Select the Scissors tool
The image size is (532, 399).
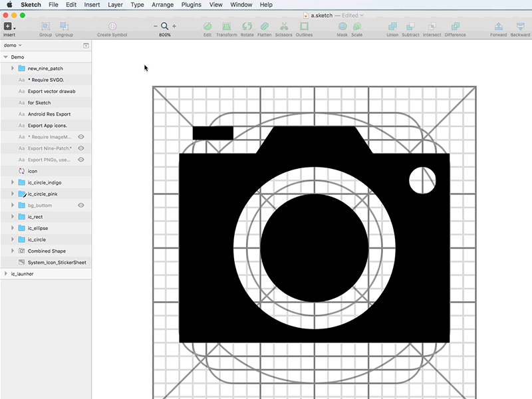coord(284,27)
